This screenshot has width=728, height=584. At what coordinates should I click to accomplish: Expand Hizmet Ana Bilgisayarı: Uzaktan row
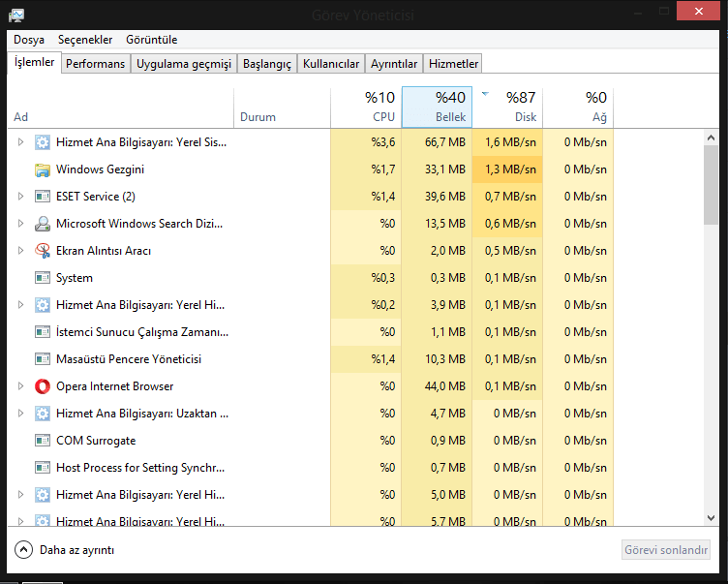tap(20, 414)
